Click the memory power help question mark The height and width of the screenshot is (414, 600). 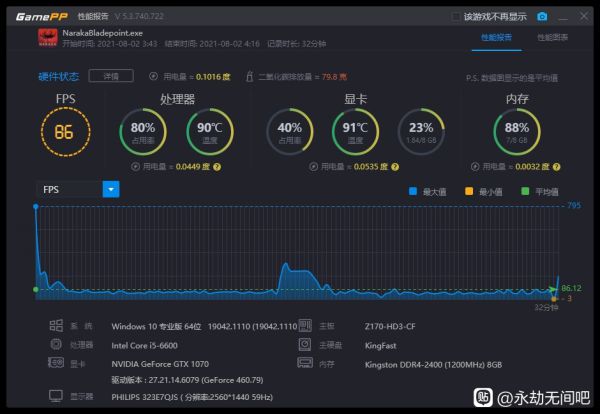(556, 167)
